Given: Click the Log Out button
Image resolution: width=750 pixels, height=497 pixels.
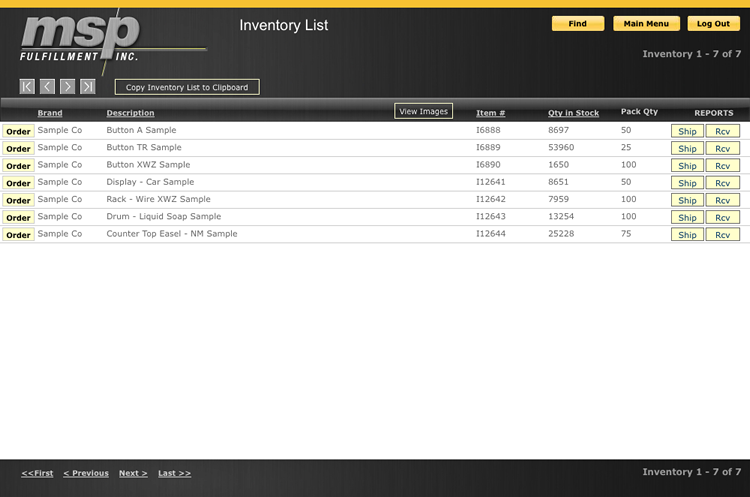Looking at the screenshot, I should point(713,23).
